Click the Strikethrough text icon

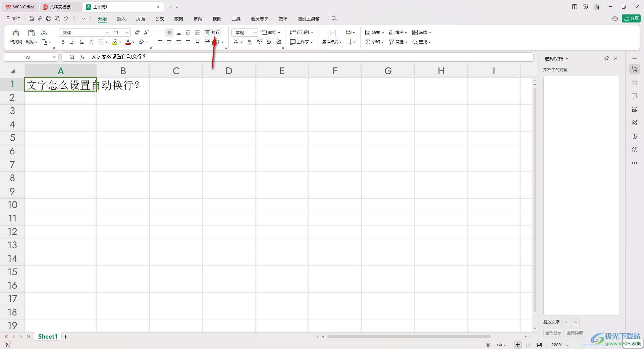91,42
